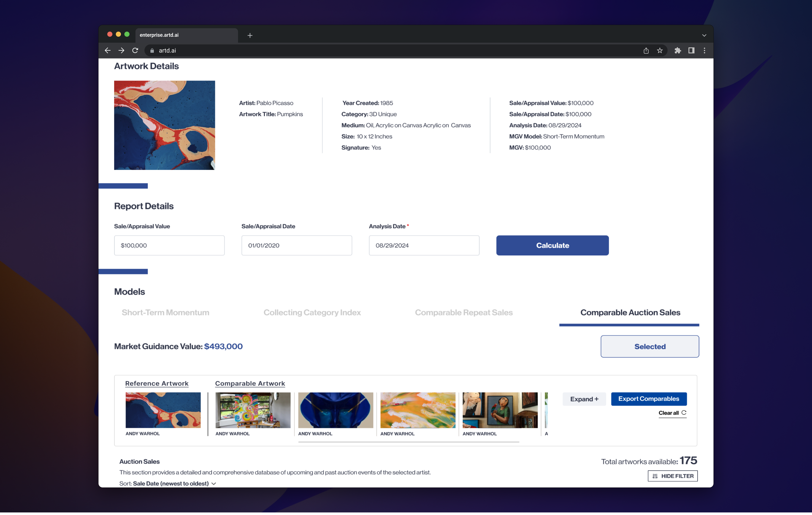
Task: Click the Selected button
Action: tap(650, 347)
